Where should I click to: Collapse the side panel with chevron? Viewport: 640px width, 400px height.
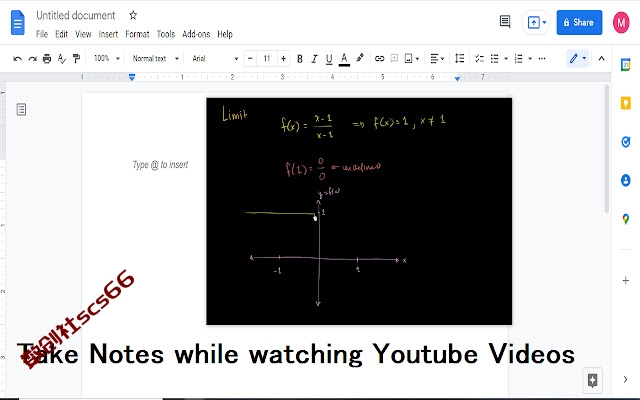[625, 379]
